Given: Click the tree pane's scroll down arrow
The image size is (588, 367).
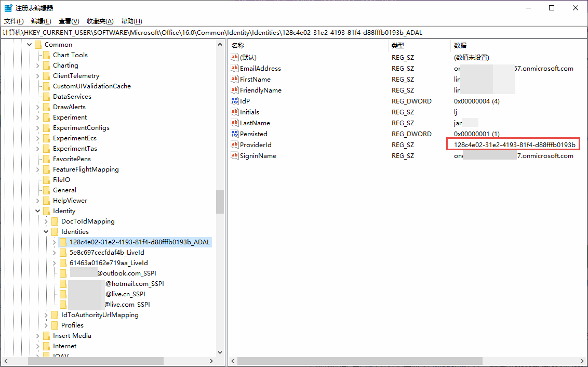Looking at the screenshot, I should point(220,352).
